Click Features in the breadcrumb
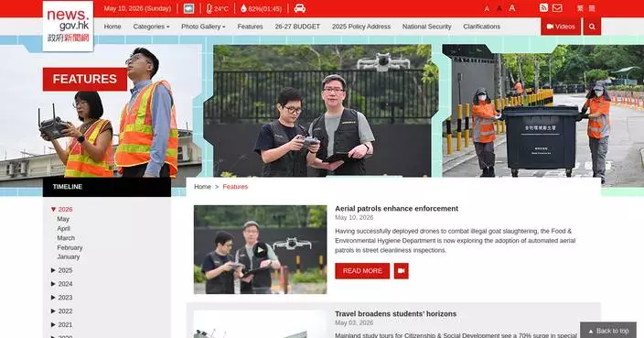The height and width of the screenshot is (338, 644). tap(235, 187)
